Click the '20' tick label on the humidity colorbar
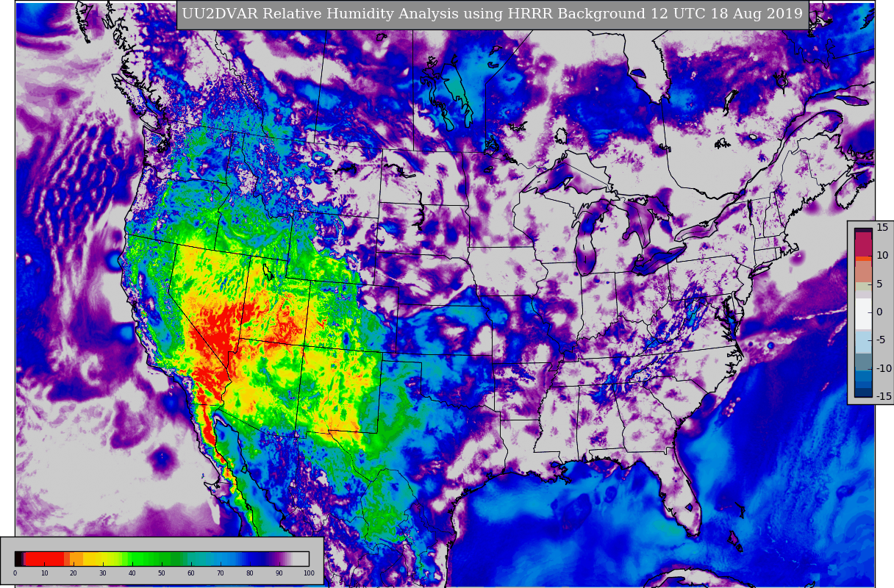Screen dimensions: 894x588 (x=74, y=573)
